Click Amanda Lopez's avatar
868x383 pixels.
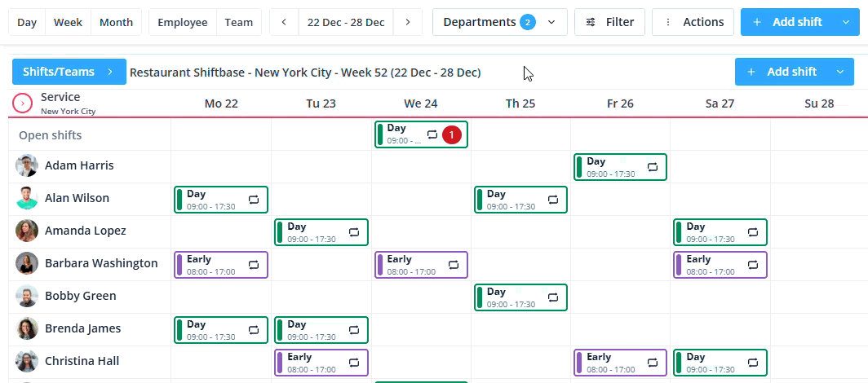[27, 231]
